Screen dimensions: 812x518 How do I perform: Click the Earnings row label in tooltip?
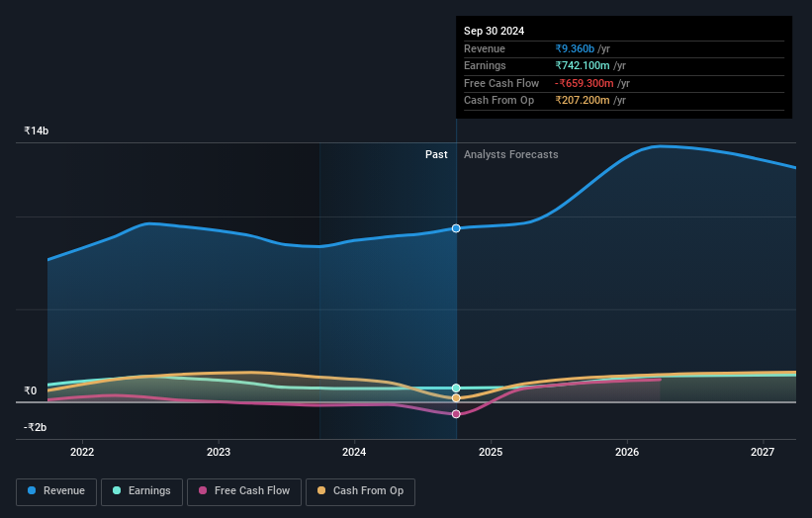pyautogui.click(x=485, y=65)
